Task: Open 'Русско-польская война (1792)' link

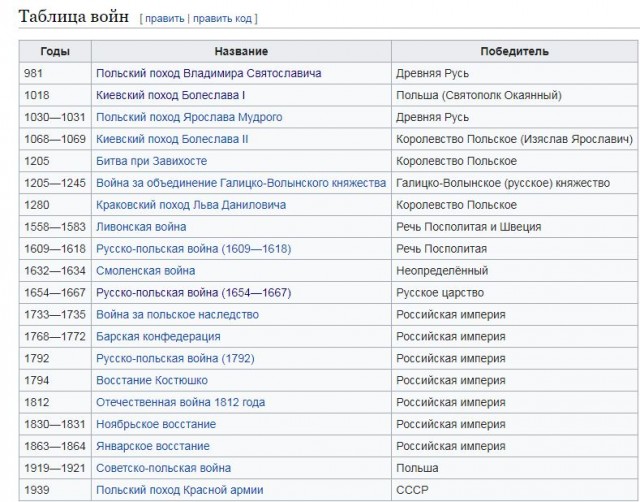Action: coord(175,359)
